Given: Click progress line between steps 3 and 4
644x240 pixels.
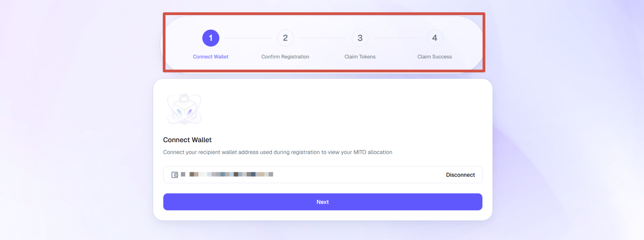Looking at the screenshot, I should (x=397, y=38).
